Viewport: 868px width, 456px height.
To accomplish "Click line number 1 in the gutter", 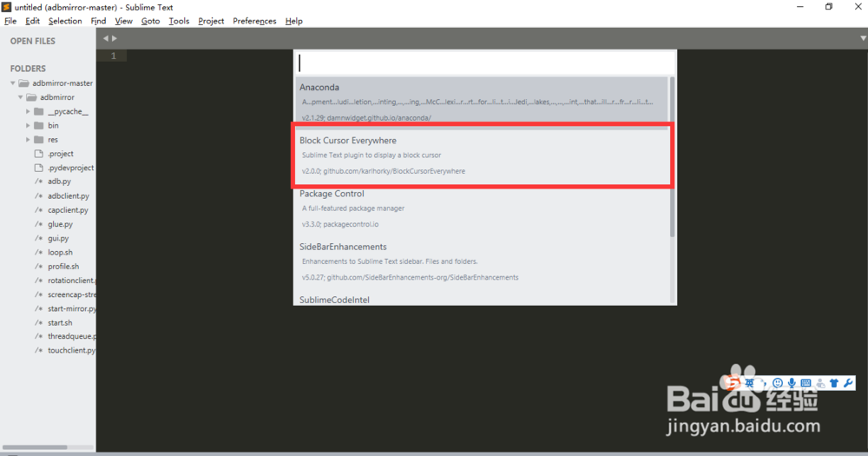I will pos(114,56).
